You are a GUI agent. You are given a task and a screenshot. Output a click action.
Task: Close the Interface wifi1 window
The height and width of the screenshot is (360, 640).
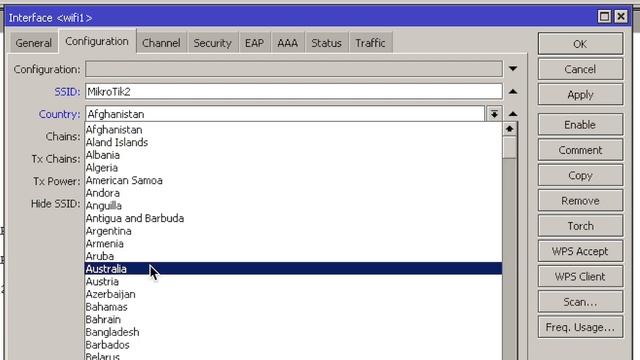[x=621, y=17]
